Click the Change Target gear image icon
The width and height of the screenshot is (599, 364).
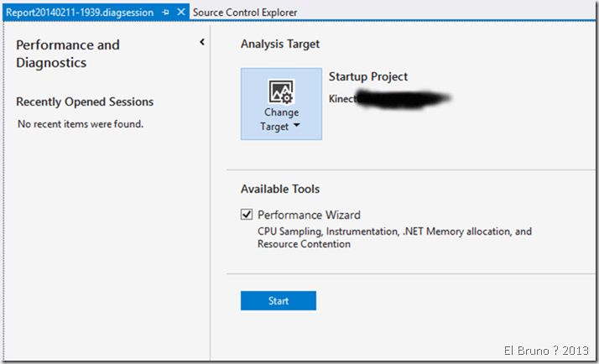[x=281, y=91]
